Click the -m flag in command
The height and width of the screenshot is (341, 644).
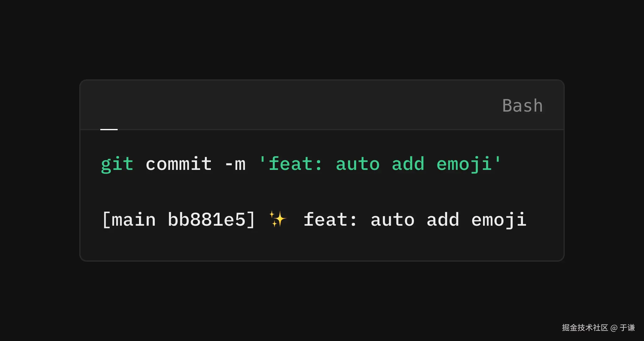point(235,164)
